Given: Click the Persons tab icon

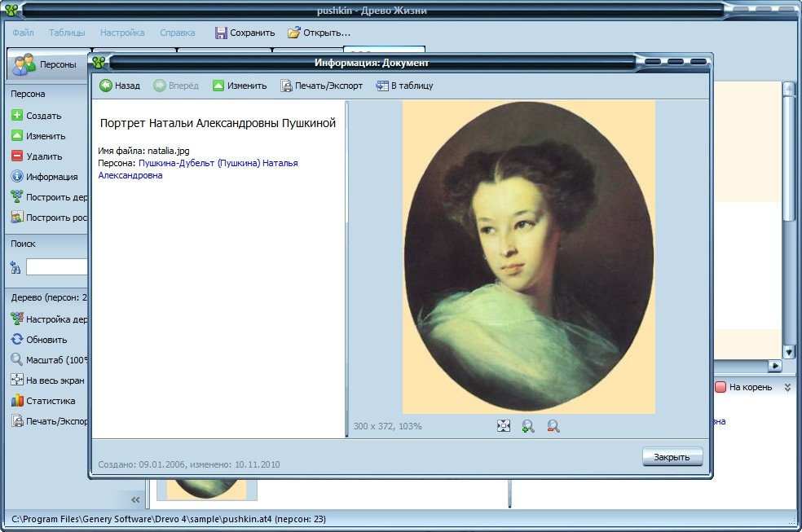Looking at the screenshot, I should click(x=24, y=64).
